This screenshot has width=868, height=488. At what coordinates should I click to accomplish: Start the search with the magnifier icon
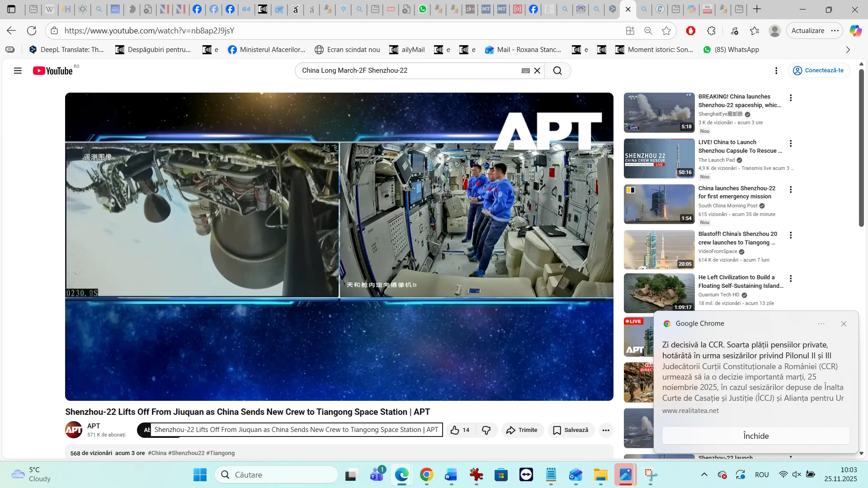coord(557,70)
